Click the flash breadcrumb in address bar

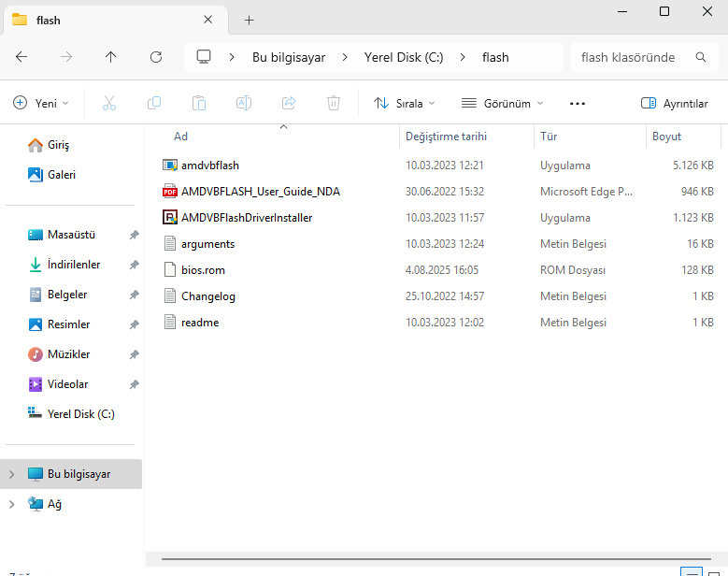click(x=495, y=57)
